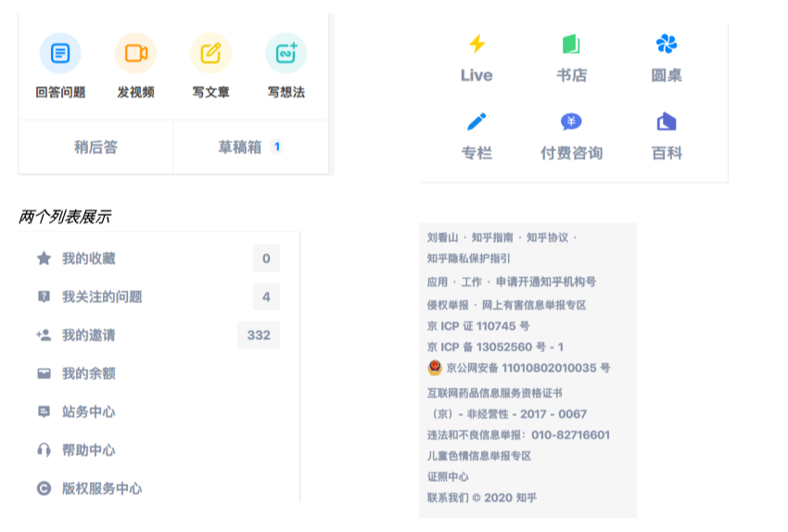The image size is (788, 532).
Task: Open the 知乎指南 footer link
Action: tap(492, 237)
